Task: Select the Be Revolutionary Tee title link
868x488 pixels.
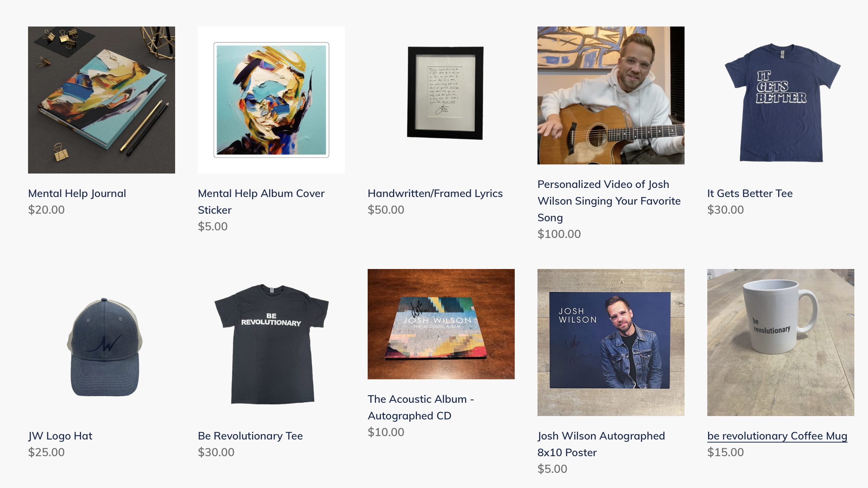Action: [x=250, y=436]
